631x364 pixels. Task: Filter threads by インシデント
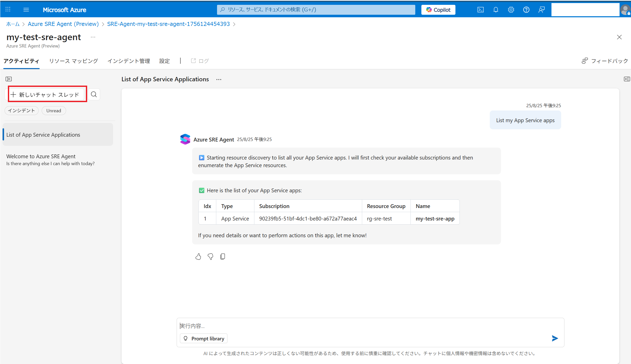click(22, 110)
